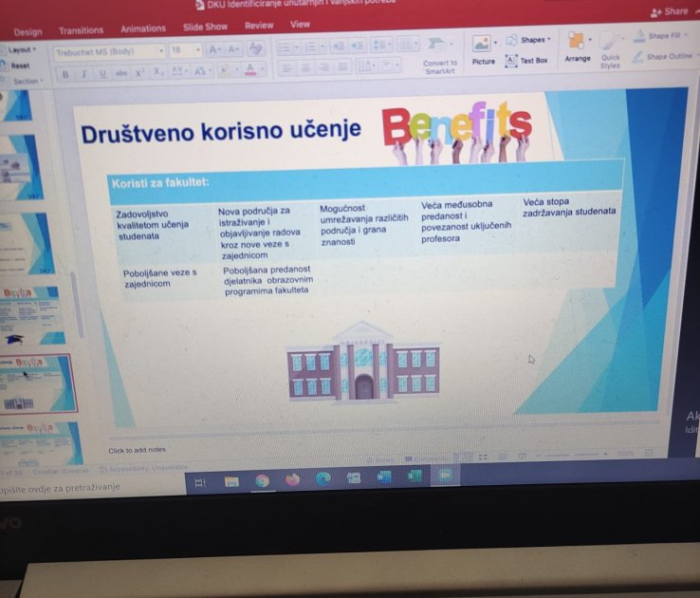Viewport: 700px width, 598px height.
Task: Toggle italic text formatting
Action: coord(83,74)
